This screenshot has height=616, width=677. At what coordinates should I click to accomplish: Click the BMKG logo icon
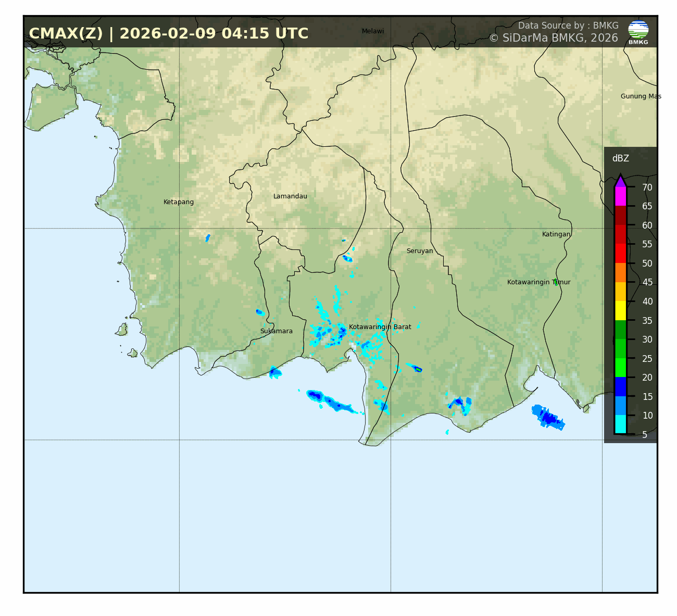638,31
